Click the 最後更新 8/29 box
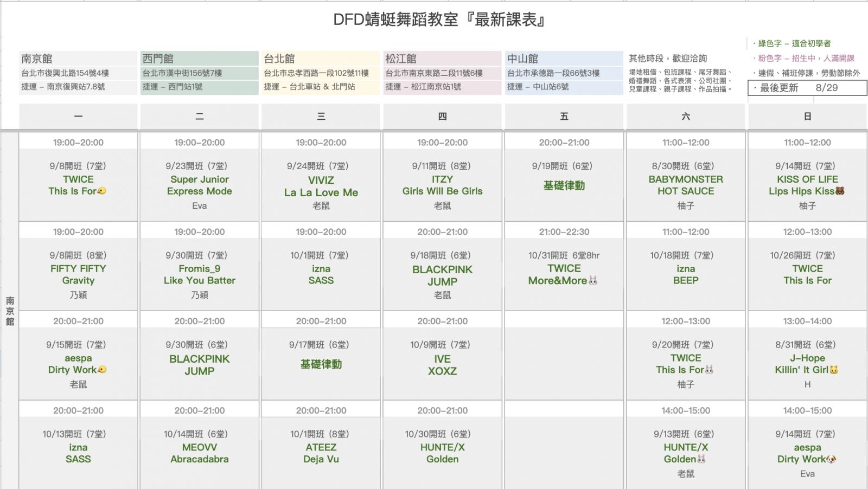This screenshot has height=489, width=868. point(807,88)
